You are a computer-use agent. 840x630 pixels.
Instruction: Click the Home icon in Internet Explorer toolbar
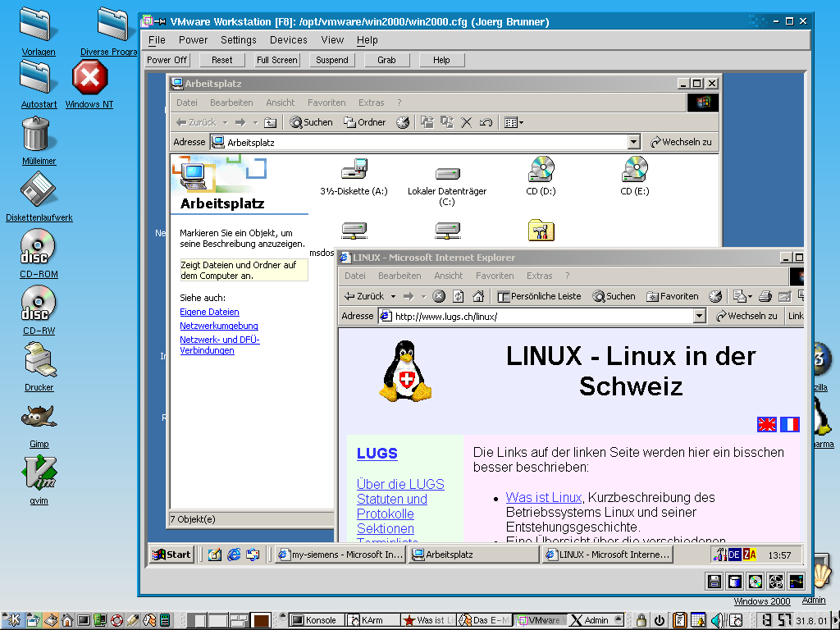point(478,296)
